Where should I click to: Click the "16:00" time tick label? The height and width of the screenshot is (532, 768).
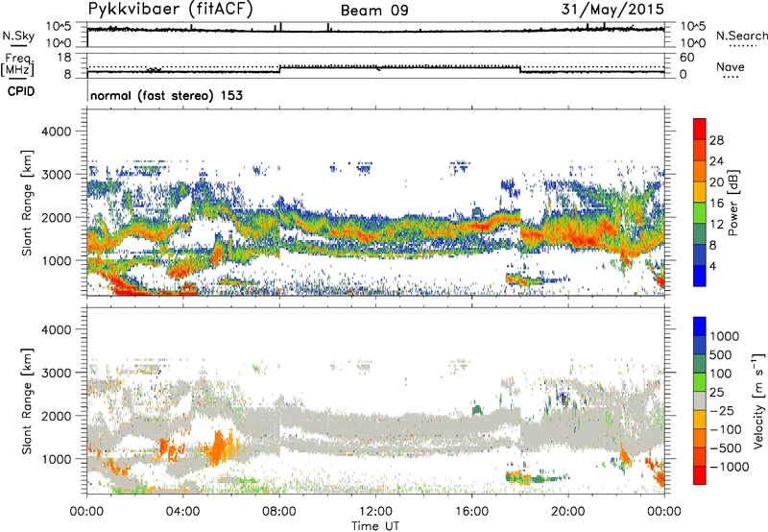(471, 512)
